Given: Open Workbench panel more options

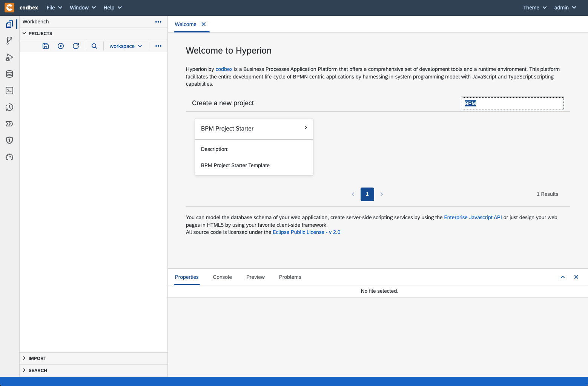Looking at the screenshot, I should (x=158, y=22).
